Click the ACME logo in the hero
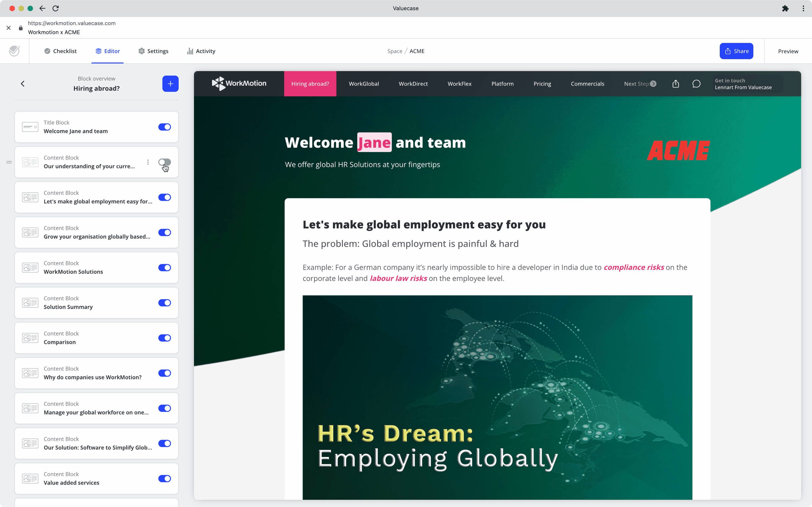Viewport: 812px width, 507px height. tap(678, 150)
